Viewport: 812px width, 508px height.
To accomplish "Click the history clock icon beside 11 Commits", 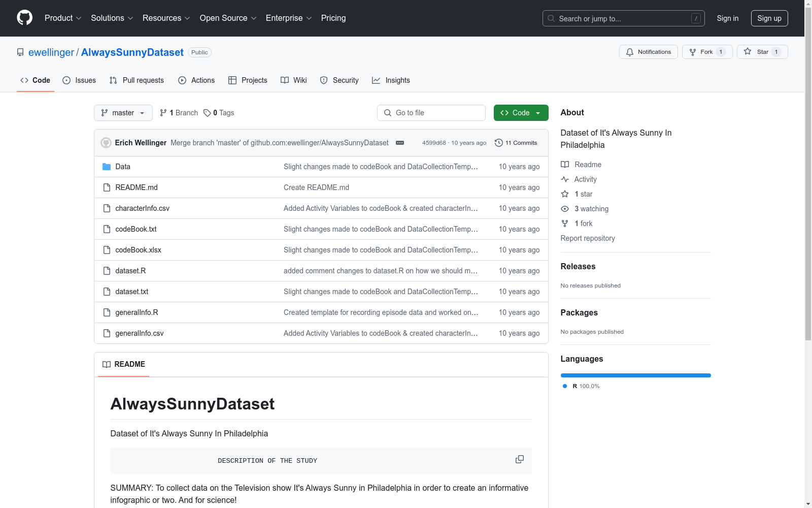I will pyautogui.click(x=499, y=143).
